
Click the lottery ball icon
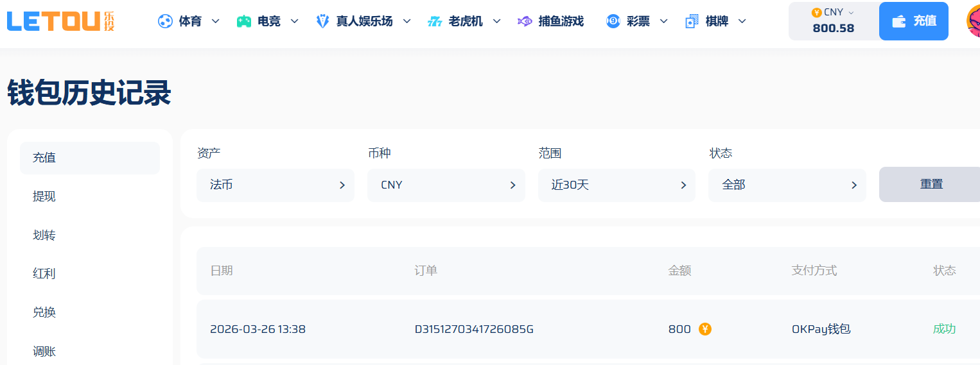(613, 21)
